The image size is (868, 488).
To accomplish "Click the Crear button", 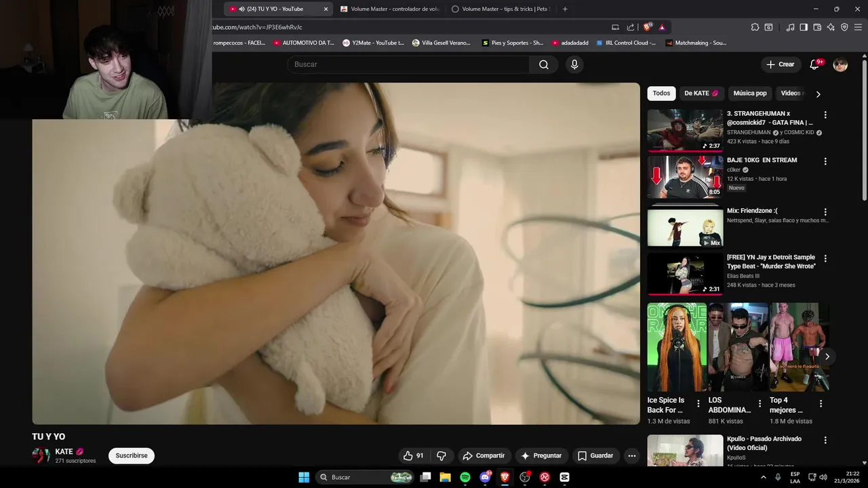I will pyautogui.click(x=780, y=64).
